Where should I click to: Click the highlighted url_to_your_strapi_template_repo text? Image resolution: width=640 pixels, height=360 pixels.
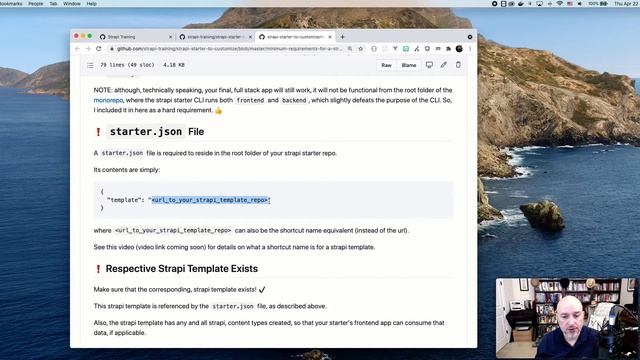click(x=210, y=200)
